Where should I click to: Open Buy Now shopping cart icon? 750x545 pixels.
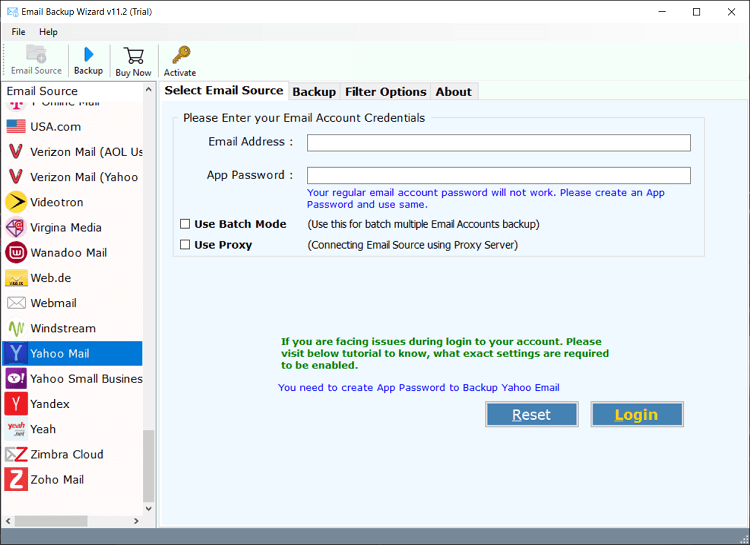(x=133, y=56)
